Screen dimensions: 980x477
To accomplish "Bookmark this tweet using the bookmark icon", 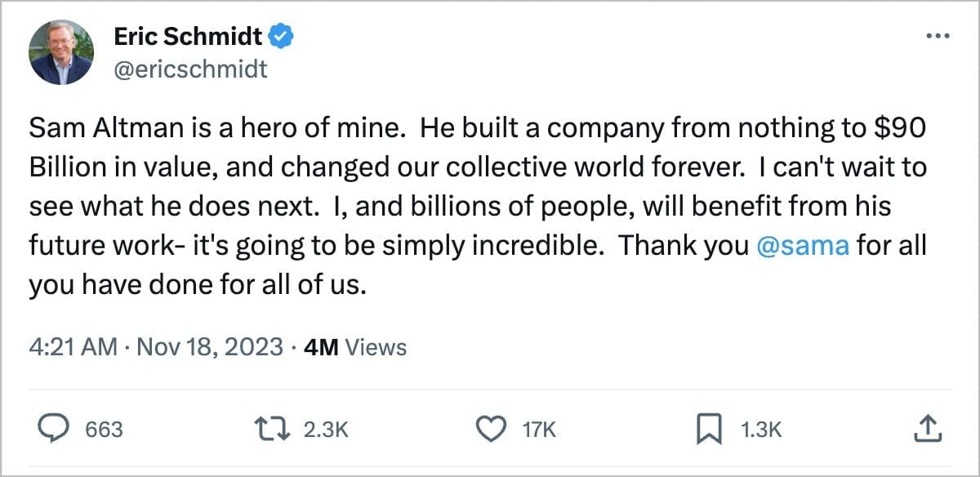I will (x=706, y=429).
